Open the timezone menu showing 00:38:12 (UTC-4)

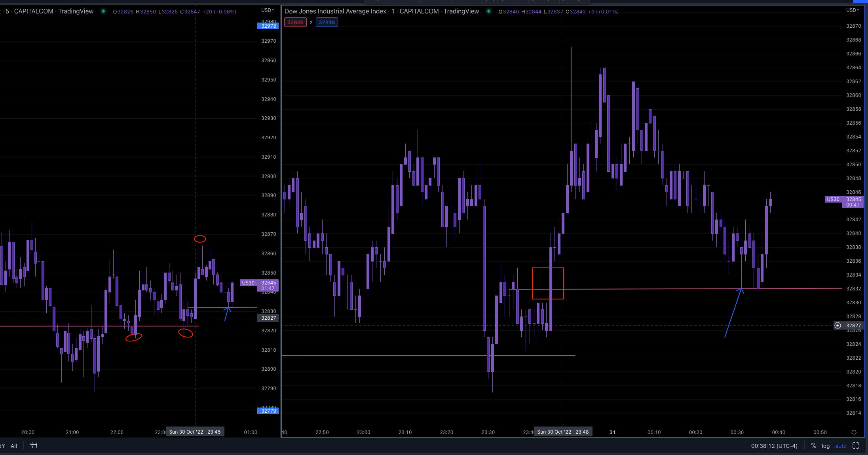(774, 446)
